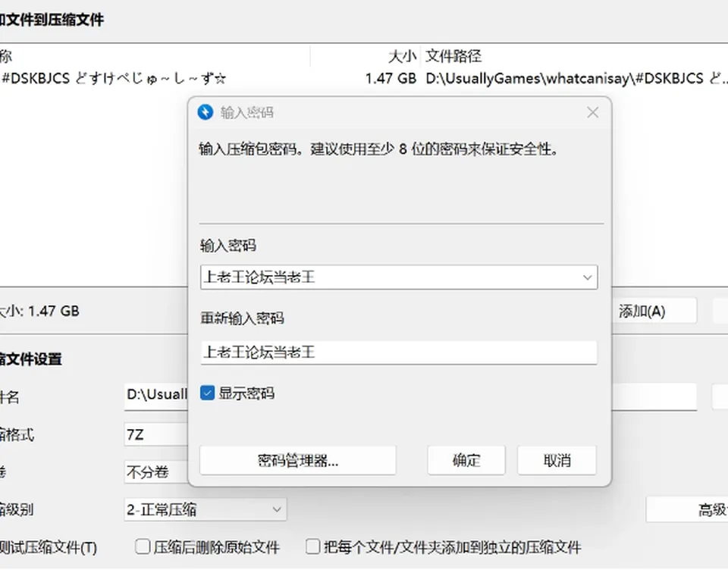
Task: Uncheck the 显示密码 checkbox
Action: [x=207, y=393]
